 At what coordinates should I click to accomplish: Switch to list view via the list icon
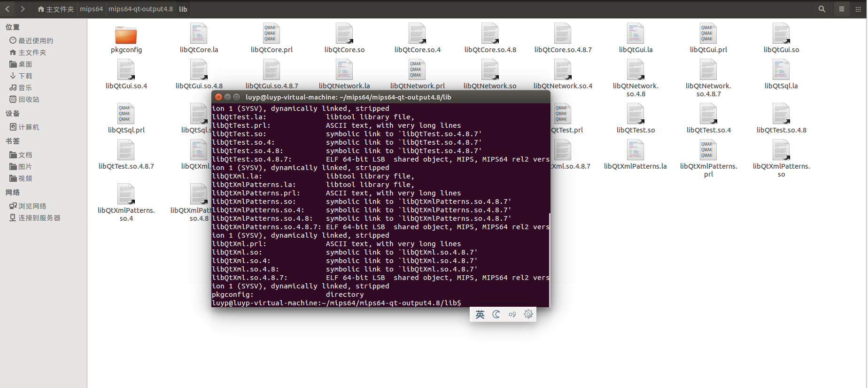click(x=842, y=9)
